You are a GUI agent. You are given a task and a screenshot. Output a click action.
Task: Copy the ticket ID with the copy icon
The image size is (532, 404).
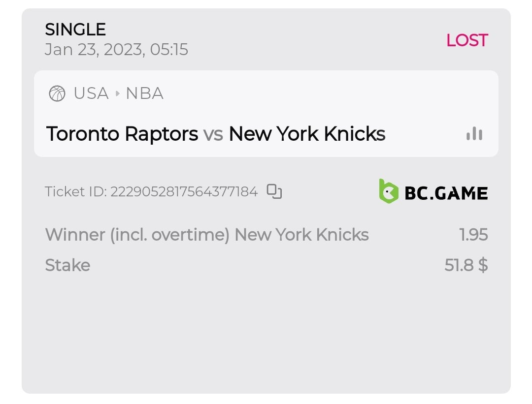274,191
